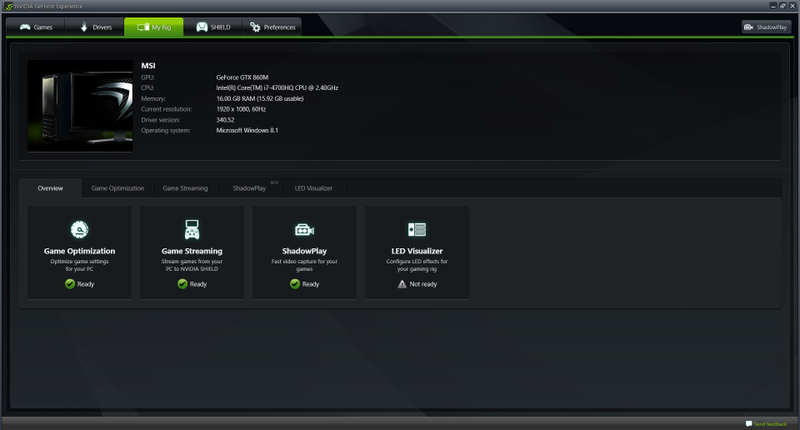Click the Not ready warning triangle icon
This screenshot has height=430, width=800.
pos(402,284)
